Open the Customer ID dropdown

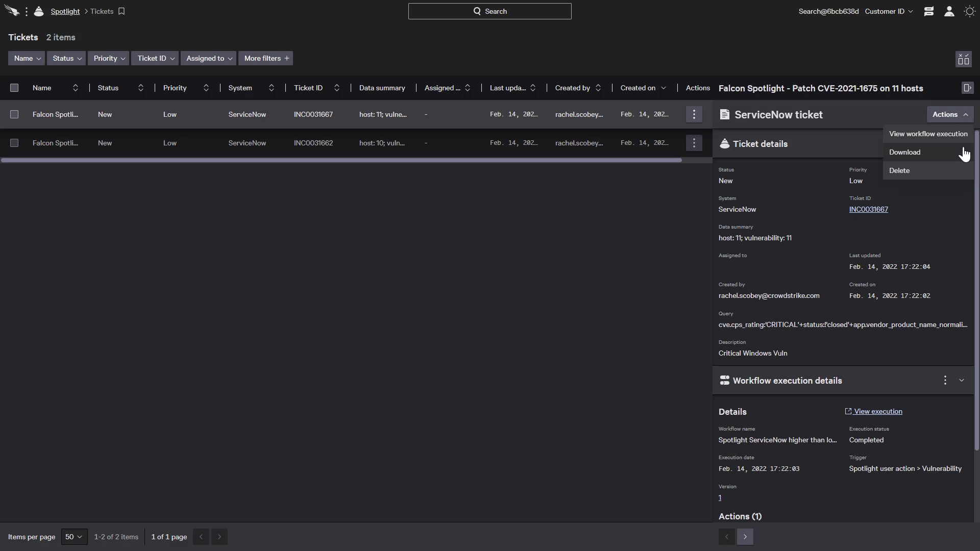coord(889,11)
